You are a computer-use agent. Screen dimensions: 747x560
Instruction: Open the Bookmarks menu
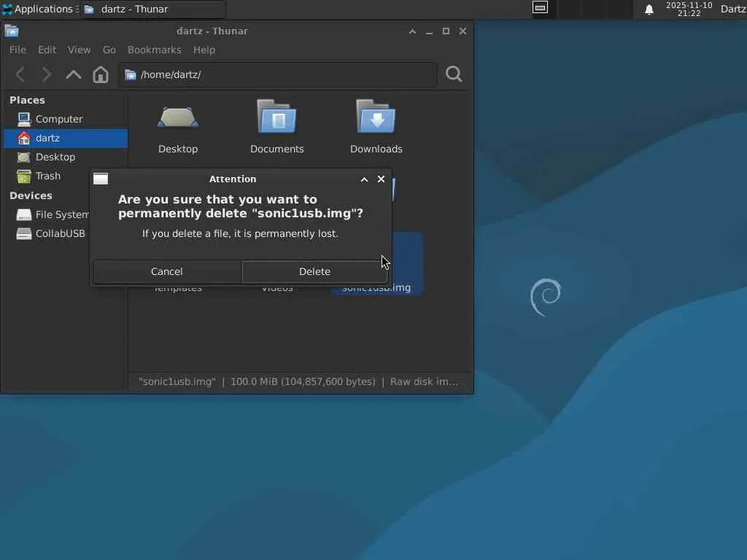pyautogui.click(x=155, y=50)
